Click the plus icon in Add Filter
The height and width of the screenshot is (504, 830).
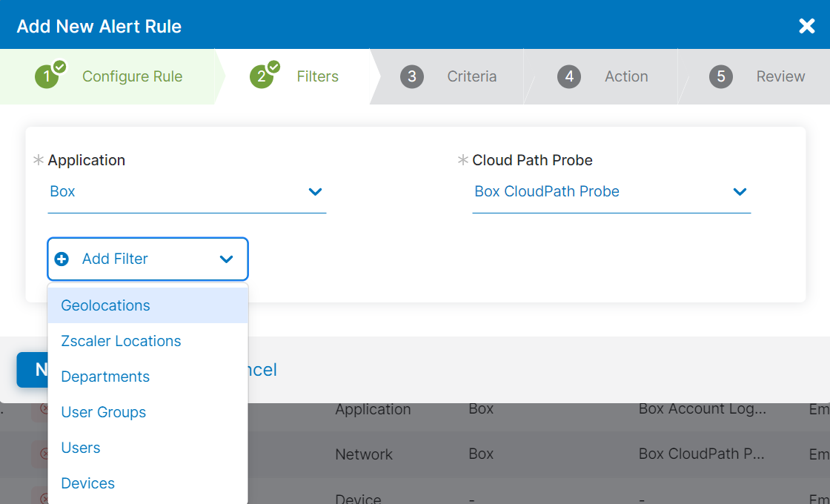point(62,259)
